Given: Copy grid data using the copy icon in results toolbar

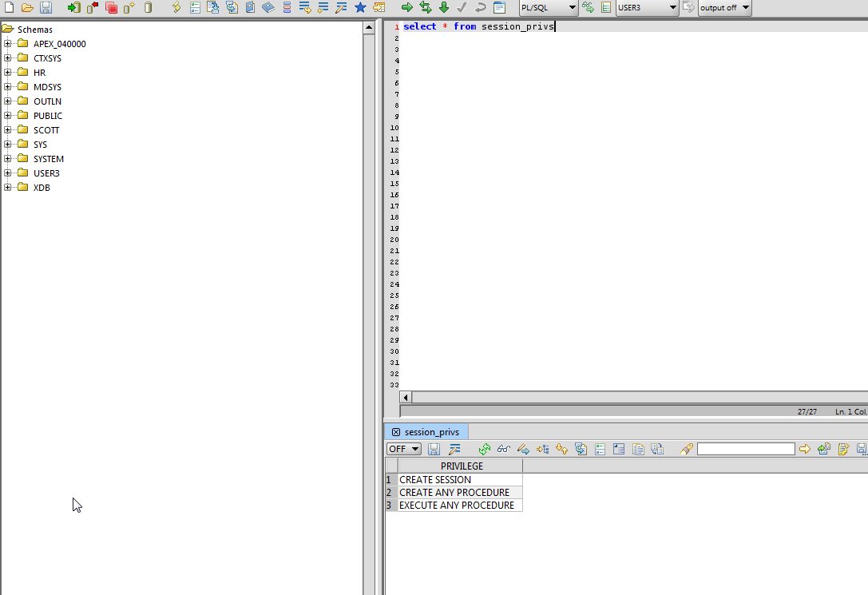Looking at the screenshot, I should pyautogui.click(x=638, y=448).
